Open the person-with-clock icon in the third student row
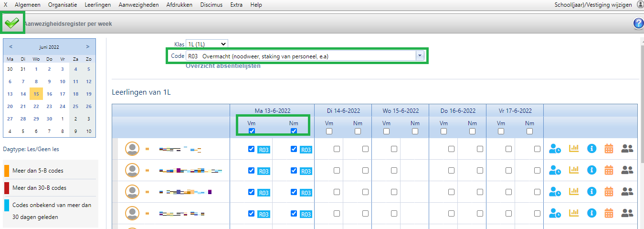Viewport: 644px width, 229px height. pyautogui.click(x=555, y=192)
